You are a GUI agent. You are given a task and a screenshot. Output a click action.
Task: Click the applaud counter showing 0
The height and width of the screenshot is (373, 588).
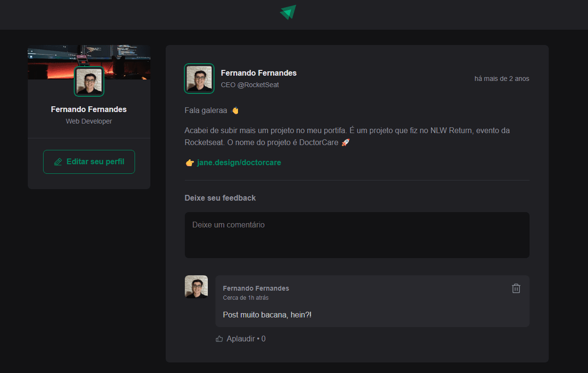pyautogui.click(x=262, y=339)
